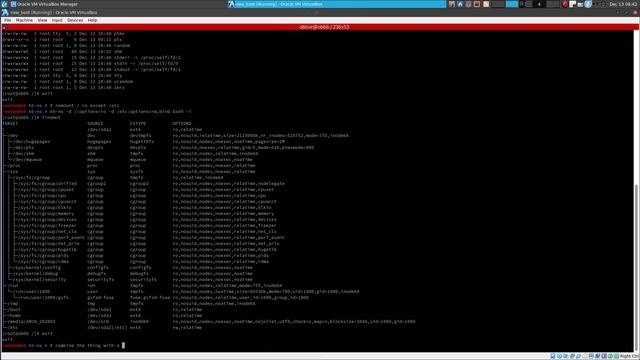
Task: Click the Right Ctrl host key label
Action: 629,356
